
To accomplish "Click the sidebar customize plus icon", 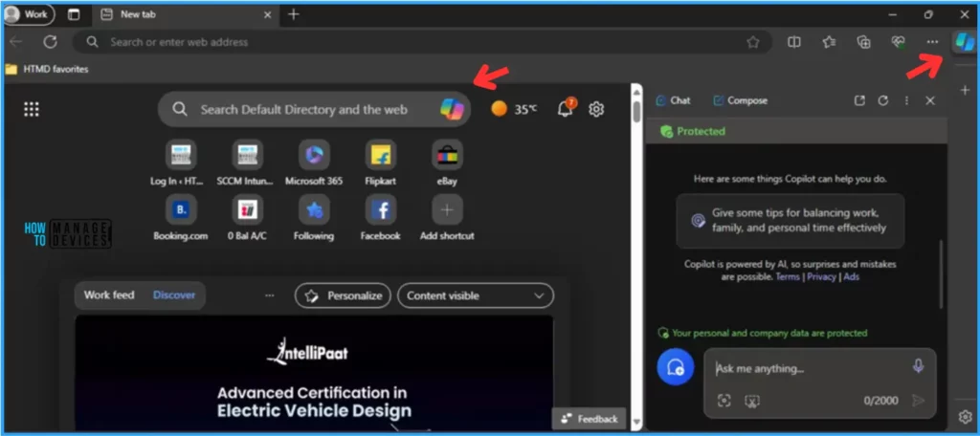I will (x=965, y=91).
